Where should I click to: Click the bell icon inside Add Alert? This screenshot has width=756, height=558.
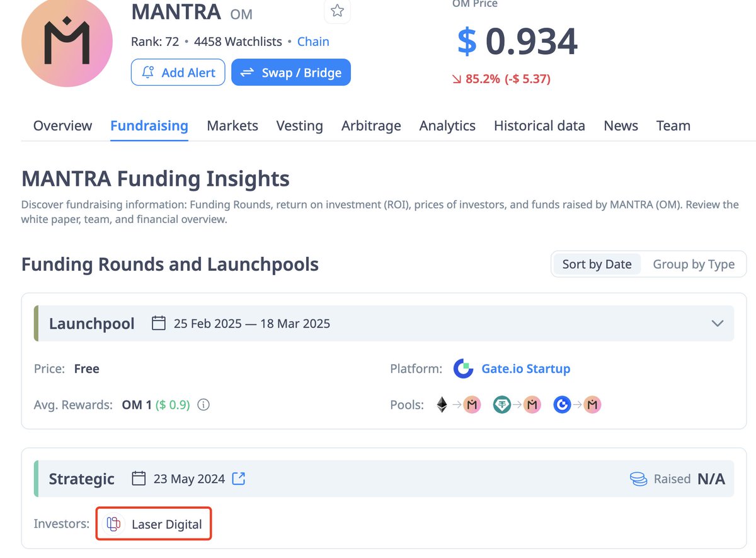click(148, 72)
